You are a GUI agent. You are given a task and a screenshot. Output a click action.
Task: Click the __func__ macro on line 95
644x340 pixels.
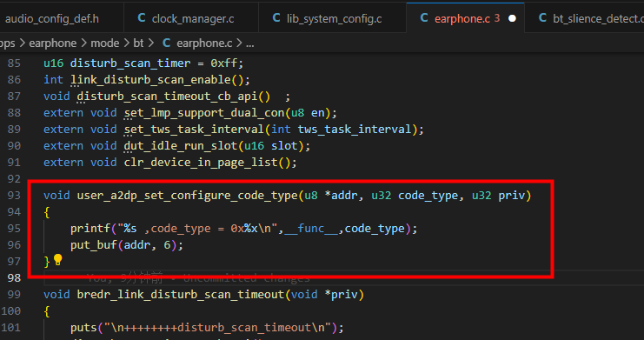[311, 228]
